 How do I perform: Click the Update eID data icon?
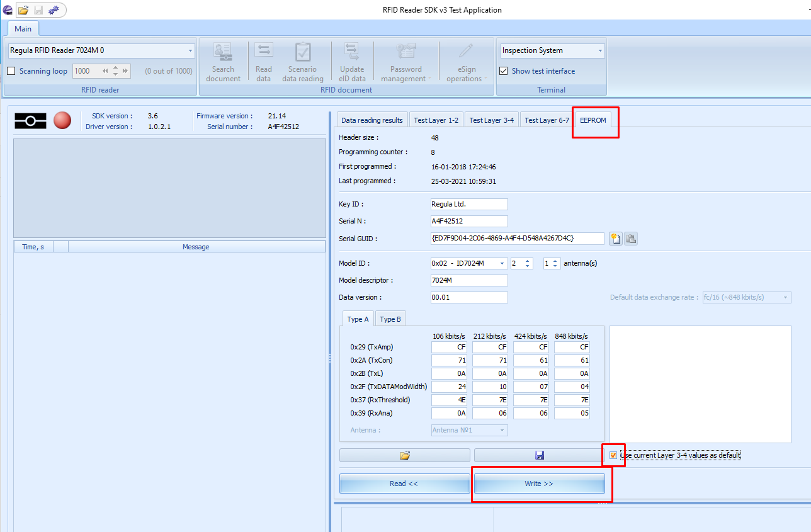click(352, 61)
